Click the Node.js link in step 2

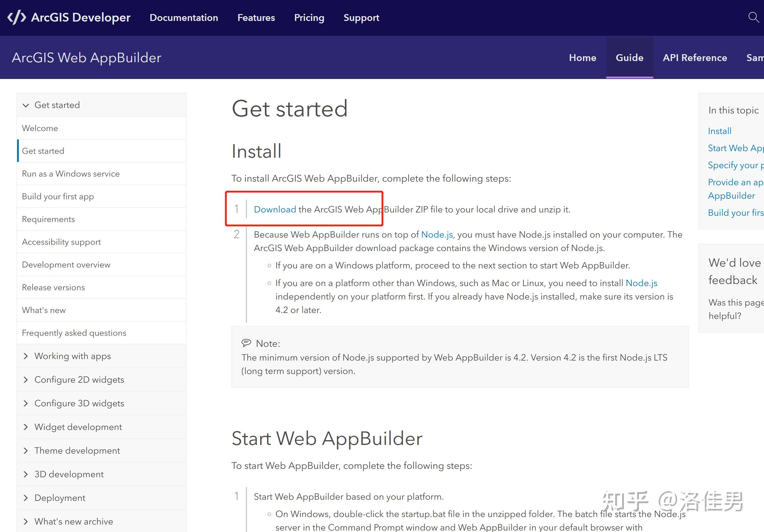[437, 235]
